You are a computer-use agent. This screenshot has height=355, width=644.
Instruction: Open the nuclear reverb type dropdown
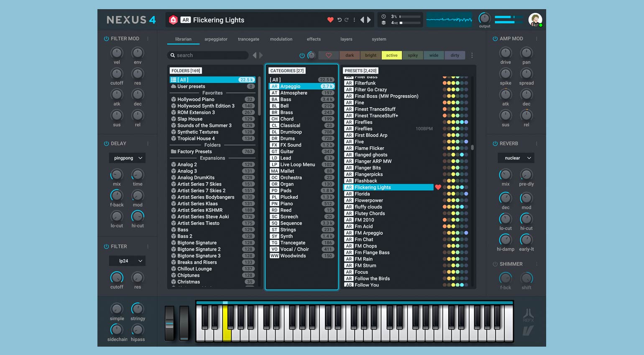[516, 158]
